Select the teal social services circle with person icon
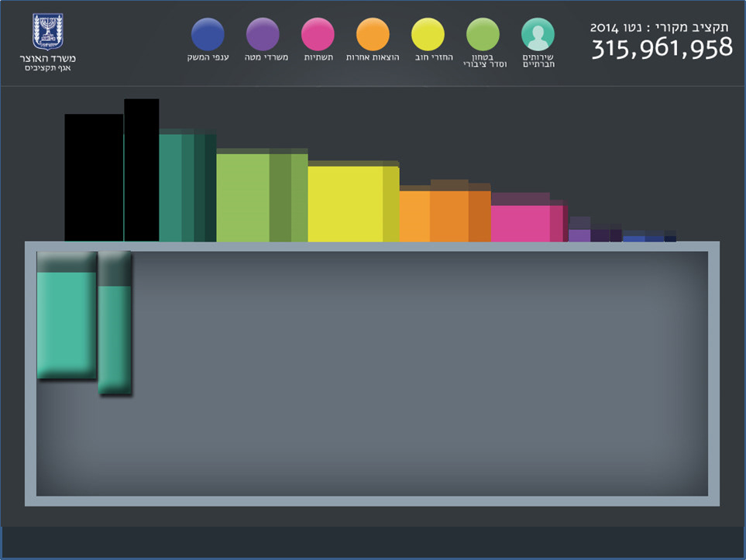 tap(538, 34)
